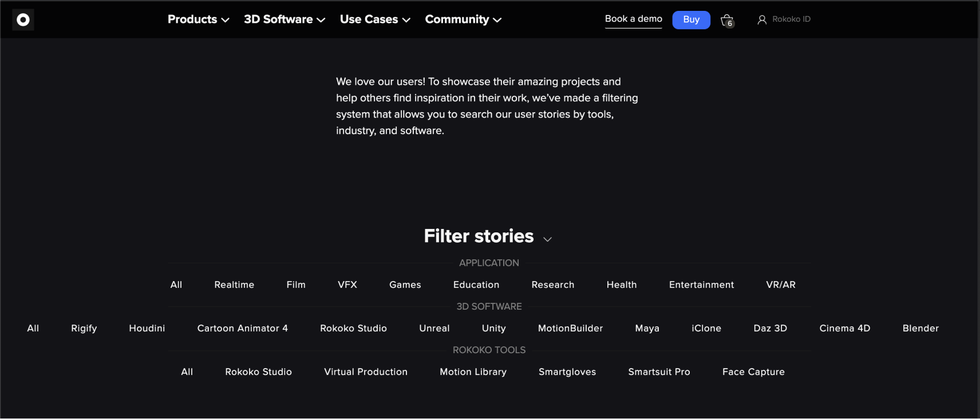
Task: Select the Unity software filter
Action: 494,329
